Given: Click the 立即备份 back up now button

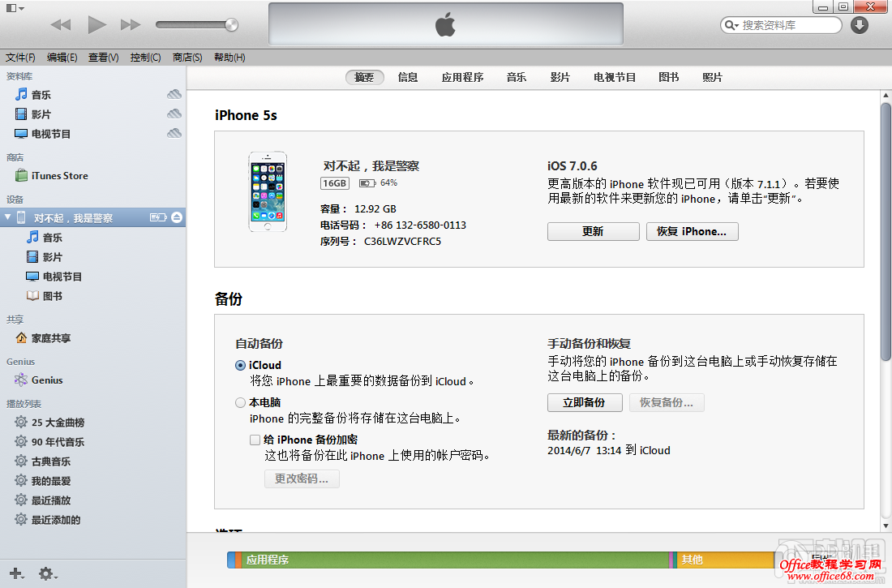Looking at the screenshot, I should click(584, 403).
